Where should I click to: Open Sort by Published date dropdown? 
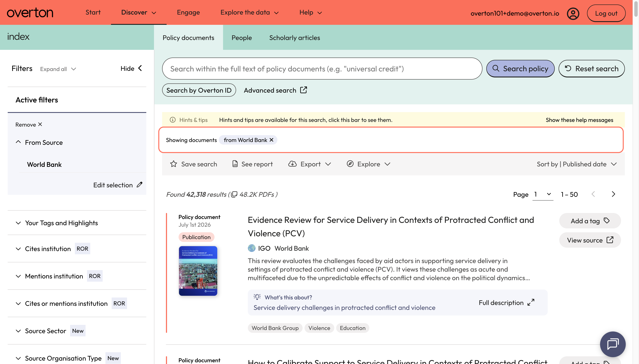(577, 164)
